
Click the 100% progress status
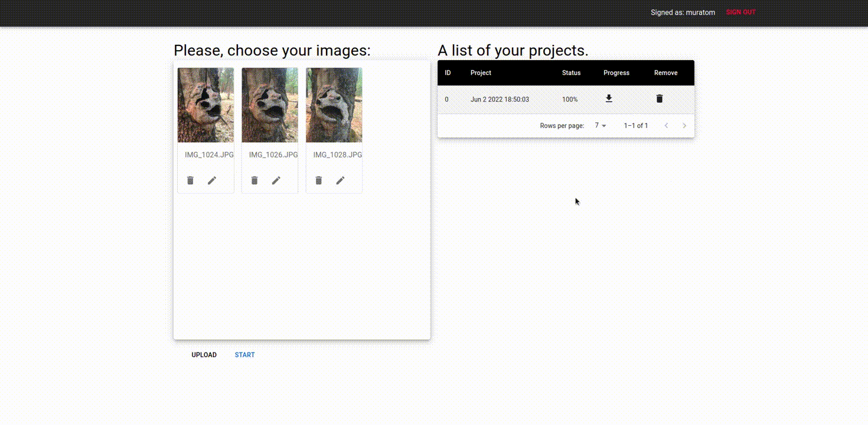[x=570, y=99]
